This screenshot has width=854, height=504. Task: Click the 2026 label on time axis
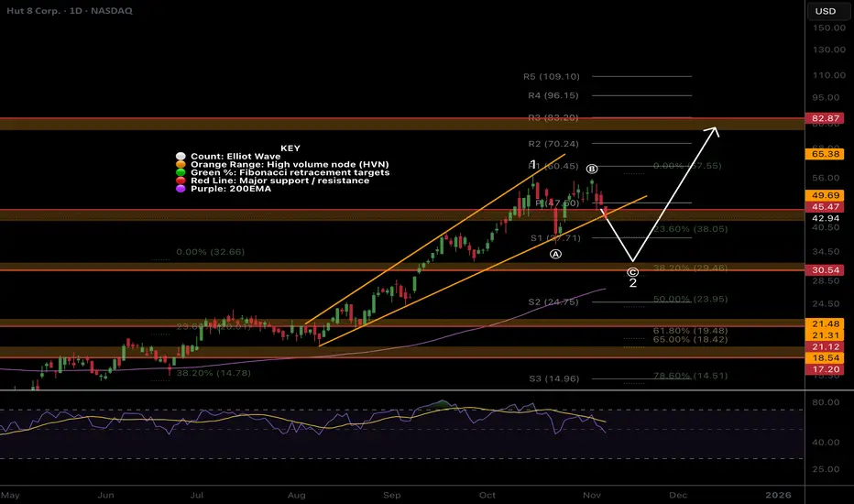coord(778,495)
